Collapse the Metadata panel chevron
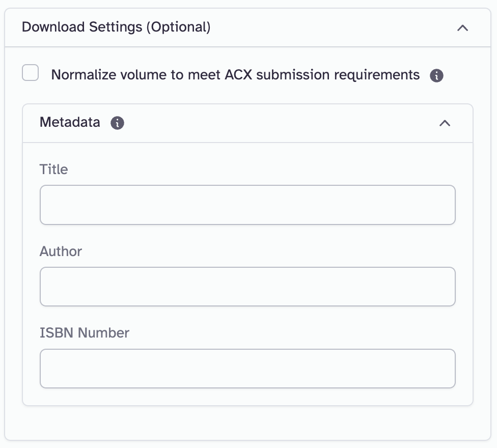 click(x=445, y=123)
